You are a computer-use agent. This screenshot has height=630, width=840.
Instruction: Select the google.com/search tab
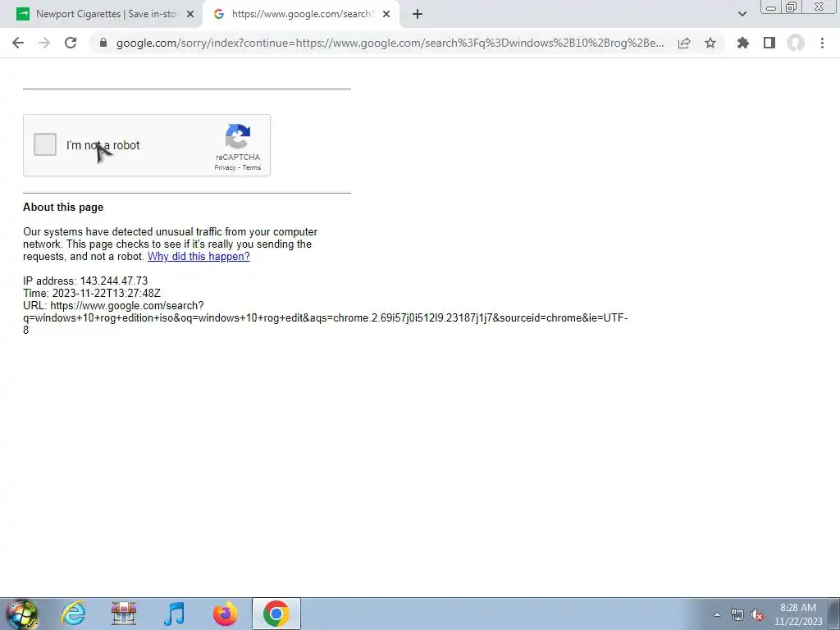302,14
